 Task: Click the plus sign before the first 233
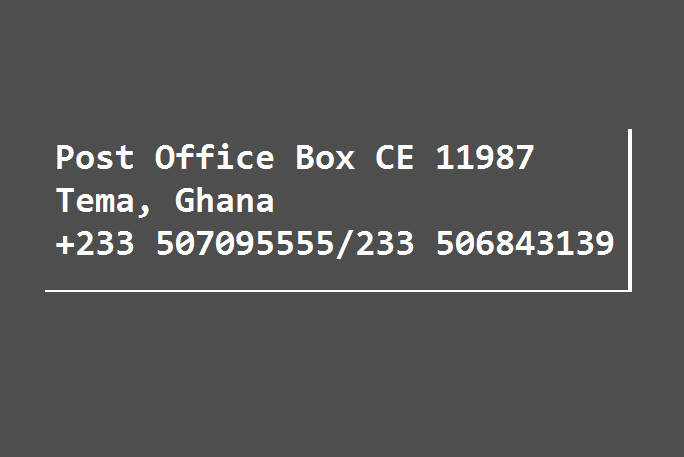65,244
